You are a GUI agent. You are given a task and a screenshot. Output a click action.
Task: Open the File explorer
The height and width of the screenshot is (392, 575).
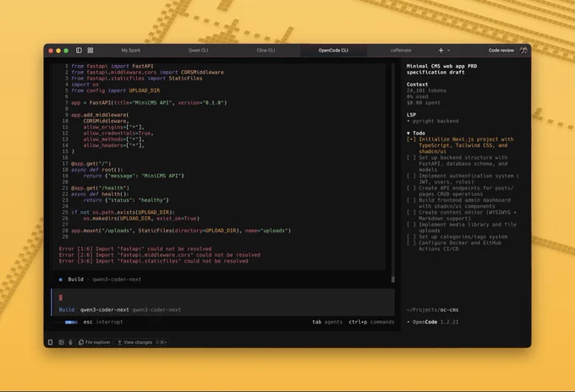(95, 342)
